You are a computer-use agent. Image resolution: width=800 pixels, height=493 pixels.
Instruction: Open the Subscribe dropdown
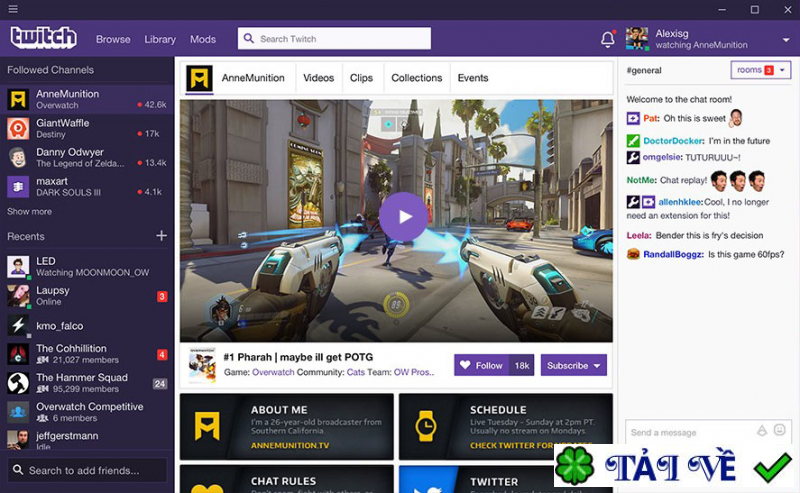pyautogui.click(x=573, y=365)
